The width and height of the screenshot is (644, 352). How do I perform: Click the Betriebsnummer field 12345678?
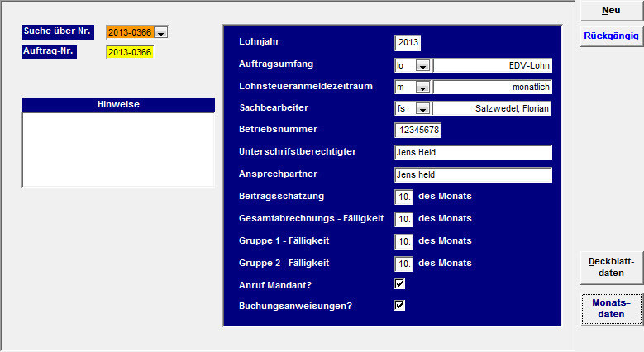pyautogui.click(x=417, y=131)
